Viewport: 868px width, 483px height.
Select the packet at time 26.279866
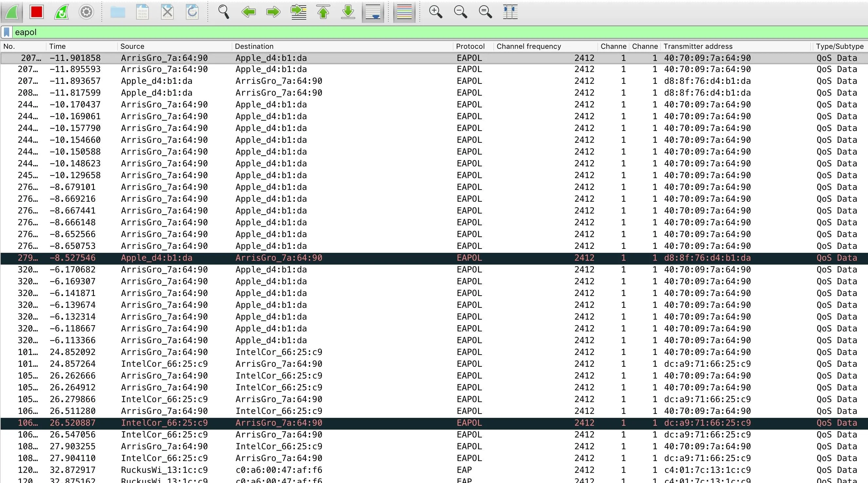point(434,399)
